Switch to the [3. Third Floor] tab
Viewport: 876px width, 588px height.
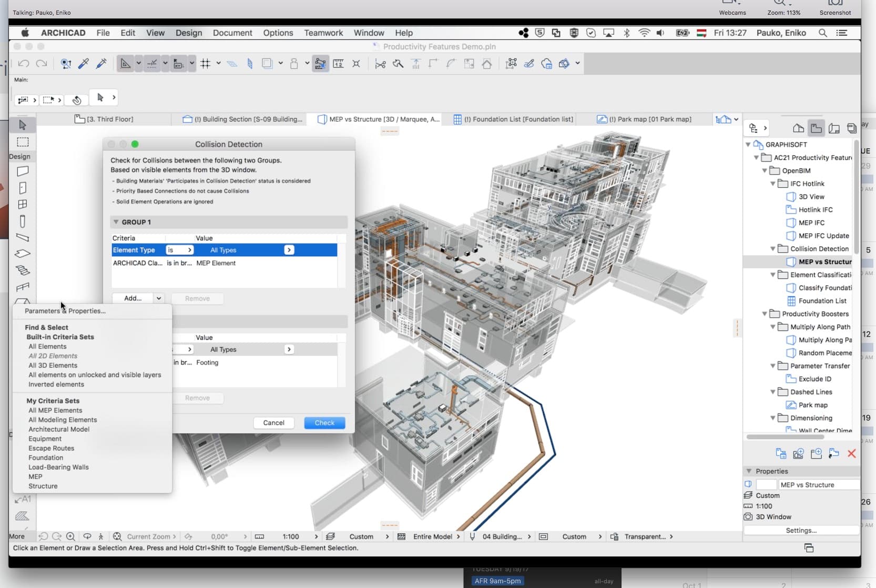(x=104, y=119)
